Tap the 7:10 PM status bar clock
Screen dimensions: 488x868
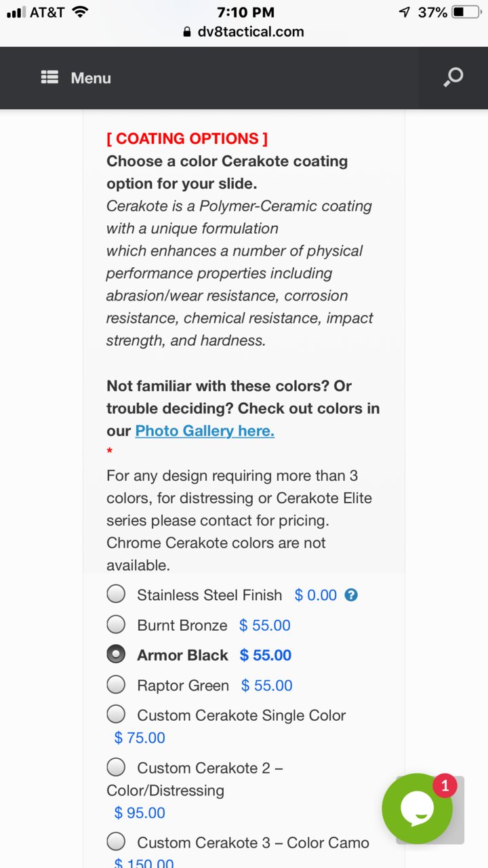coord(245,12)
